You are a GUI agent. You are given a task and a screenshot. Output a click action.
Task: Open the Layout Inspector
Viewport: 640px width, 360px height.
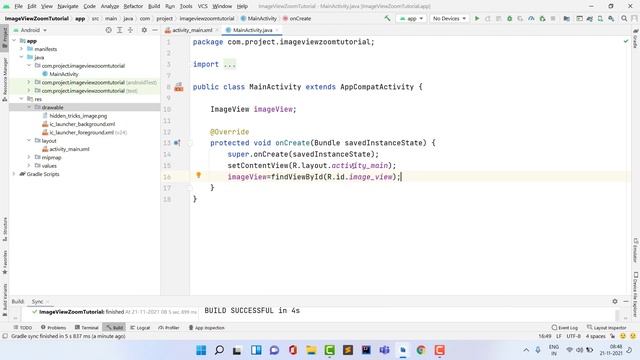click(607, 327)
